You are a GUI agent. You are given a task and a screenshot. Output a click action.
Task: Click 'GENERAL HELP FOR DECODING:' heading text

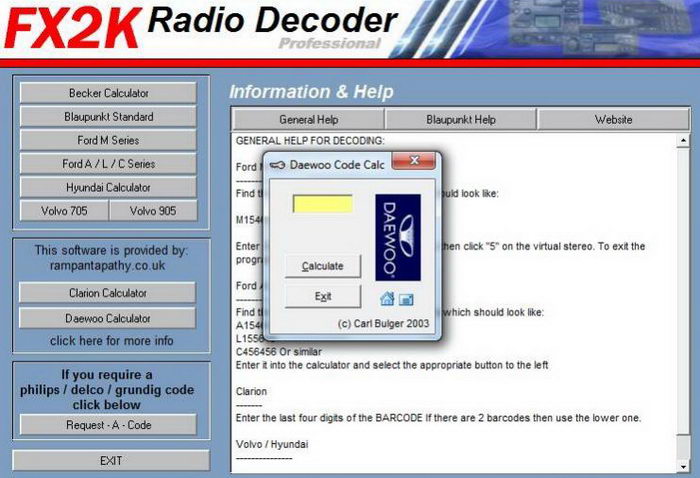coord(310,141)
